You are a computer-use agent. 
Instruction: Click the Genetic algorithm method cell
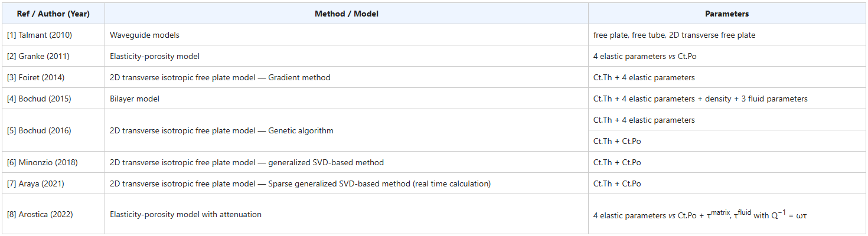(x=347, y=130)
